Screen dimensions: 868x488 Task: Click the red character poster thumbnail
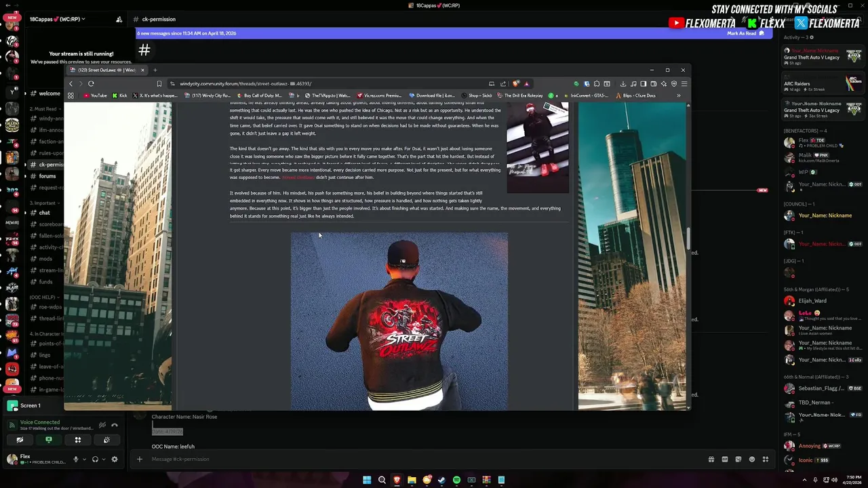click(x=538, y=148)
